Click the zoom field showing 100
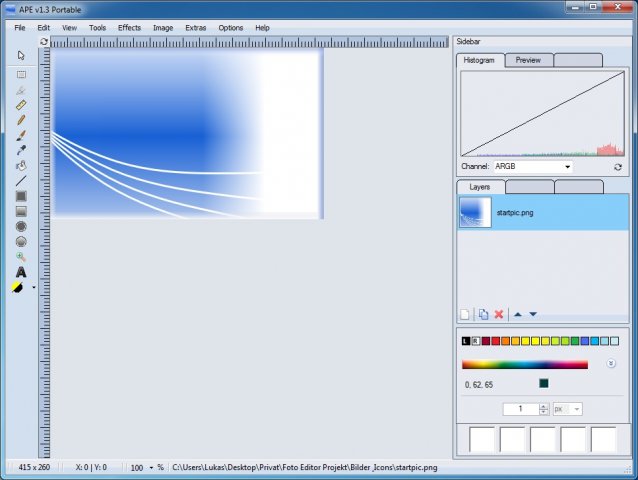This screenshot has width=638, height=480. tap(137, 468)
